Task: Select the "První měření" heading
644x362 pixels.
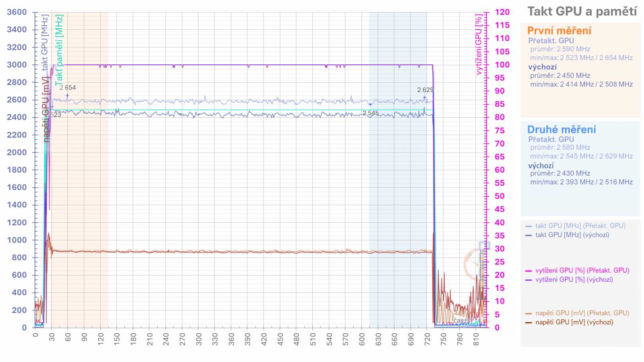Action: 559,31
